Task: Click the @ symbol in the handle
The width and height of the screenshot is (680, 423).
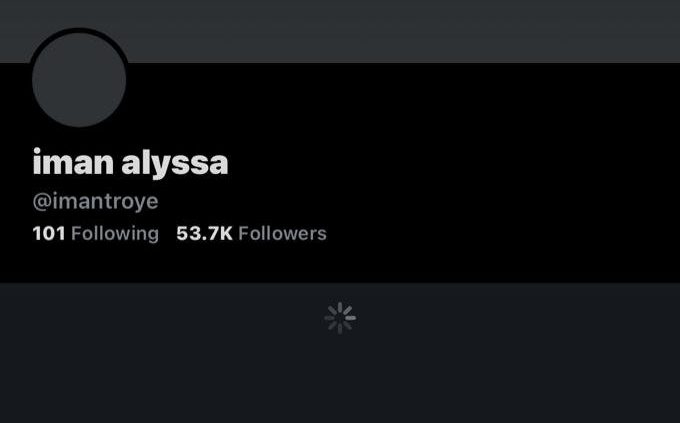Action: 42,202
